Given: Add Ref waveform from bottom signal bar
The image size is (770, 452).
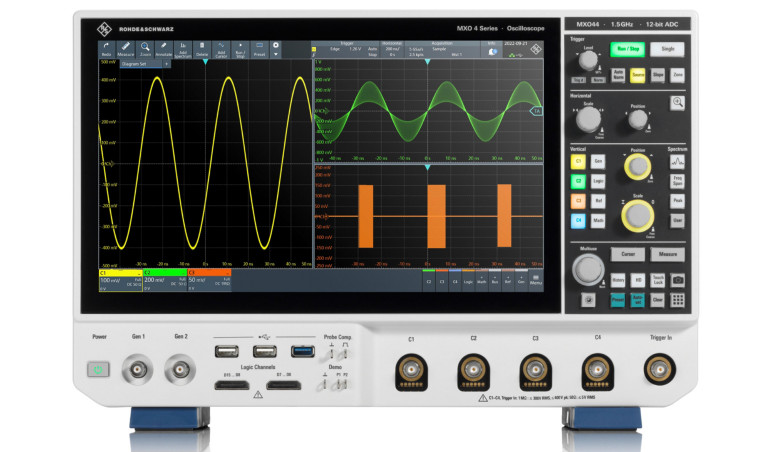Looking at the screenshot, I should tap(508, 281).
